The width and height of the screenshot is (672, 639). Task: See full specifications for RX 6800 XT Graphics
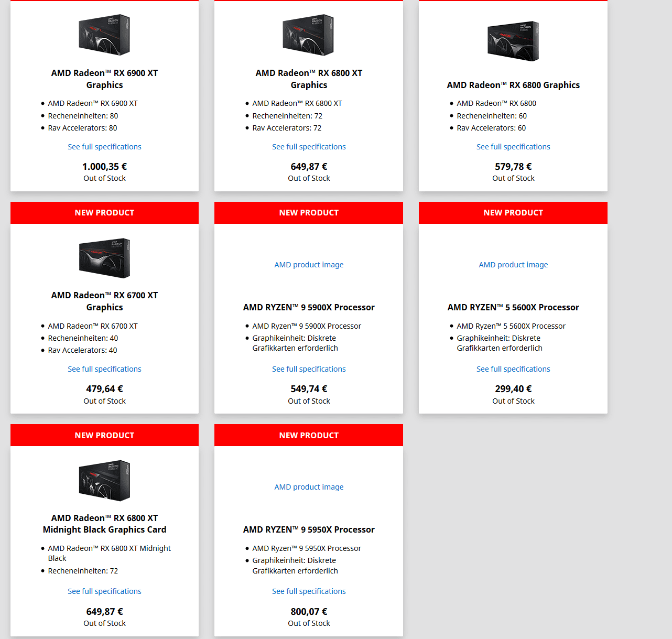[309, 147]
